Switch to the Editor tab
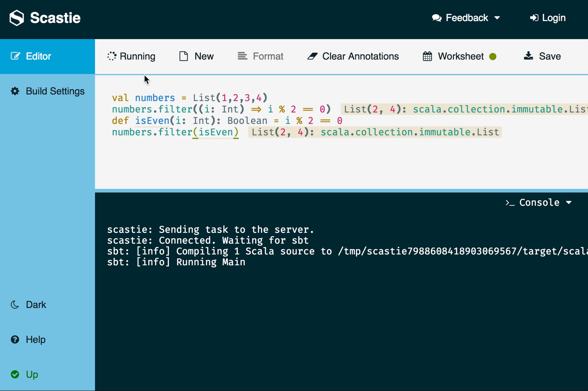The height and width of the screenshot is (391, 588). pyautogui.click(x=39, y=56)
